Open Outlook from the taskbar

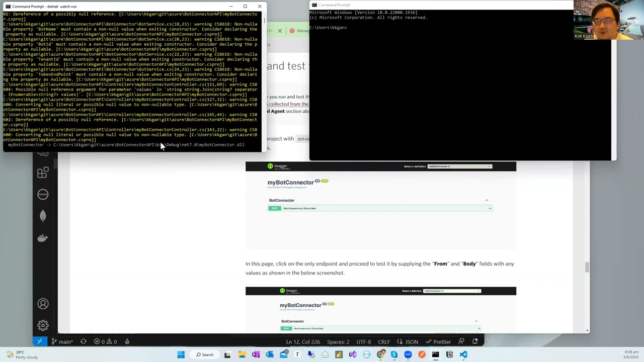tap(270, 354)
